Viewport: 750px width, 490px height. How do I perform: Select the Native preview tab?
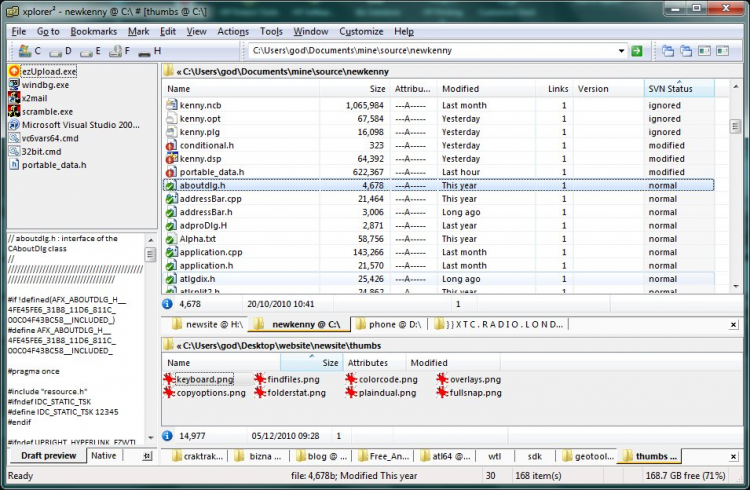104,456
